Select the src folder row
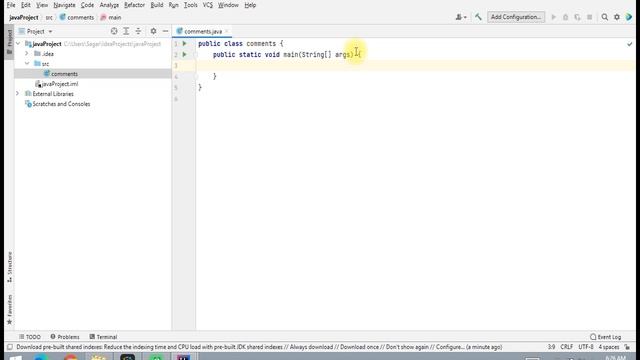This screenshot has height=360, width=640. [93, 64]
